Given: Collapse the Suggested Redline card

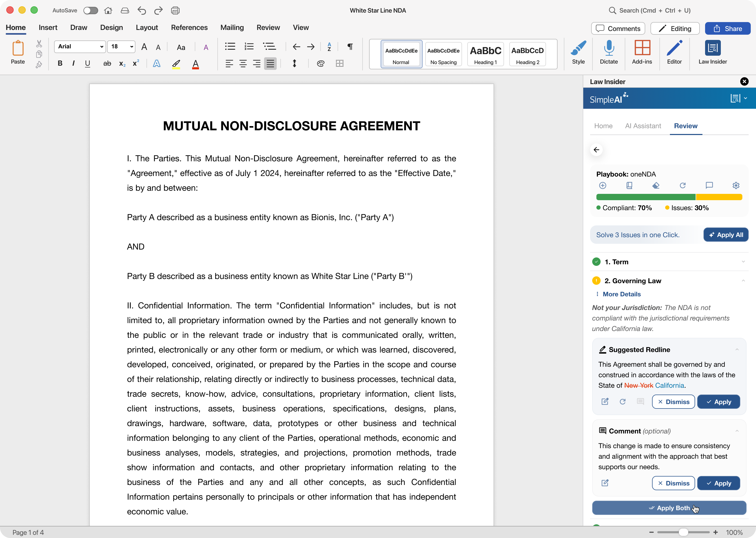Looking at the screenshot, I should [737, 349].
